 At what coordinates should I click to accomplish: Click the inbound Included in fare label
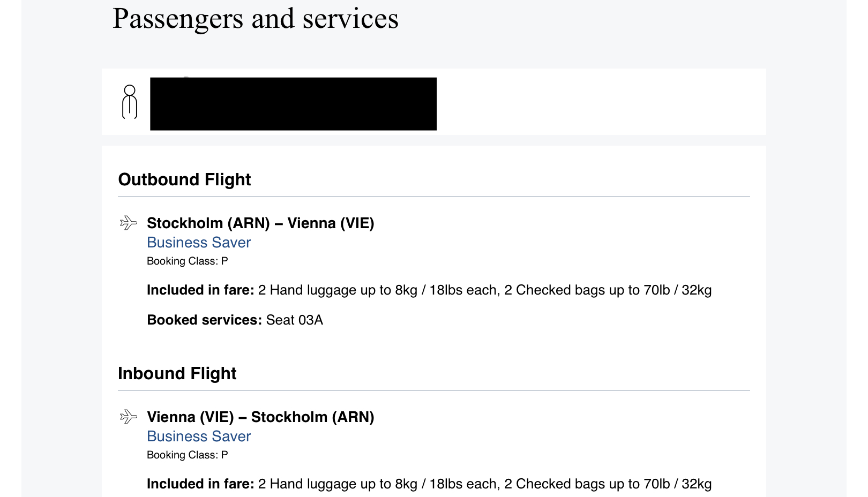[200, 484]
